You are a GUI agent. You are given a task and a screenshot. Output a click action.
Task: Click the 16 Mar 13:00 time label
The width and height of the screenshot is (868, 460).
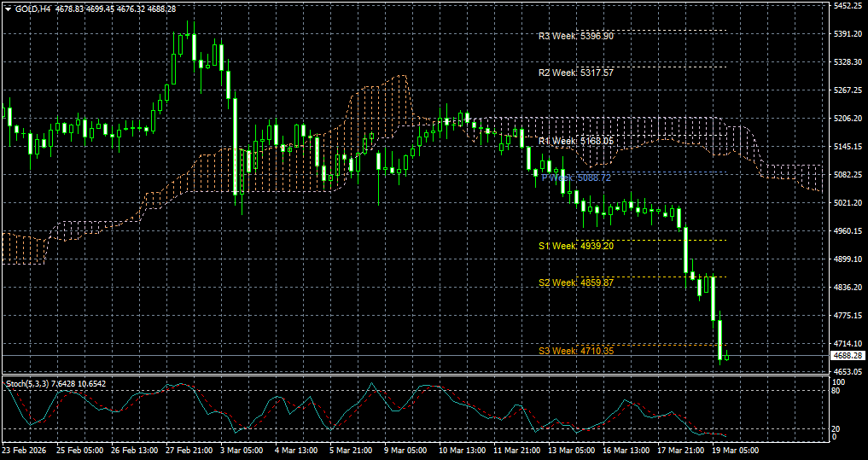626,451
